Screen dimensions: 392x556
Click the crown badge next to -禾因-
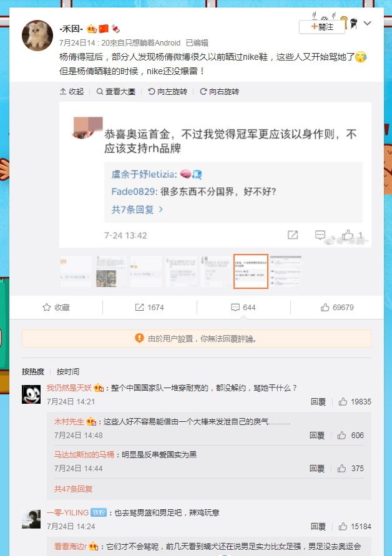(x=92, y=29)
